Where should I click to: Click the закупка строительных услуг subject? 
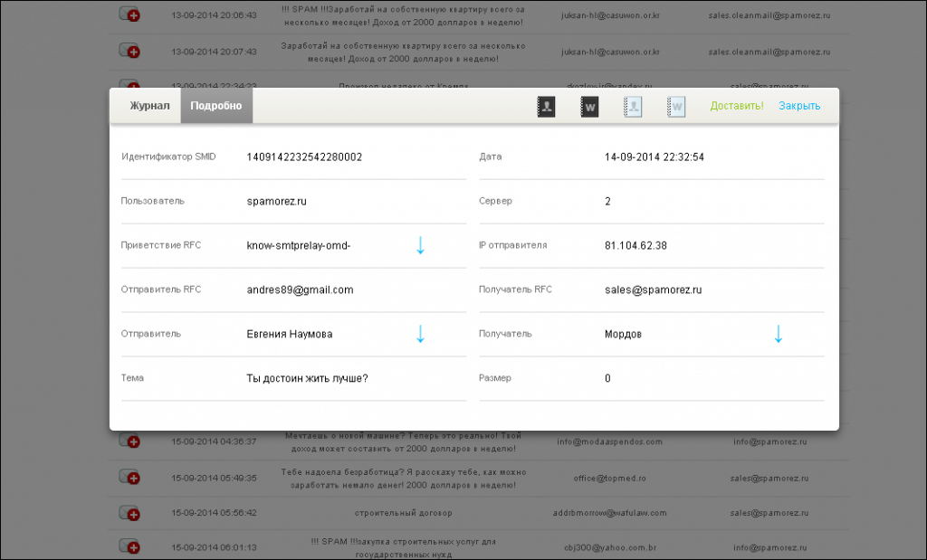[x=403, y=548]
